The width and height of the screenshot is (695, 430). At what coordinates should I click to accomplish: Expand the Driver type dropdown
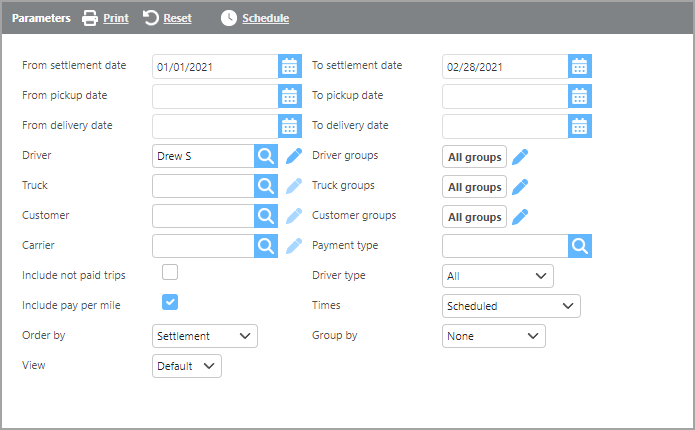pos(497,276)
